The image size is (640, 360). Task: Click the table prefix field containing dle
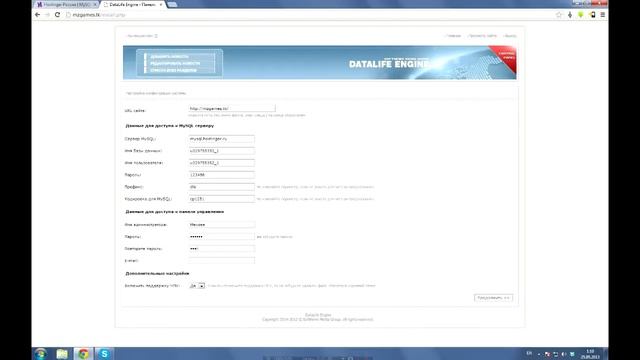pos(222,187)
